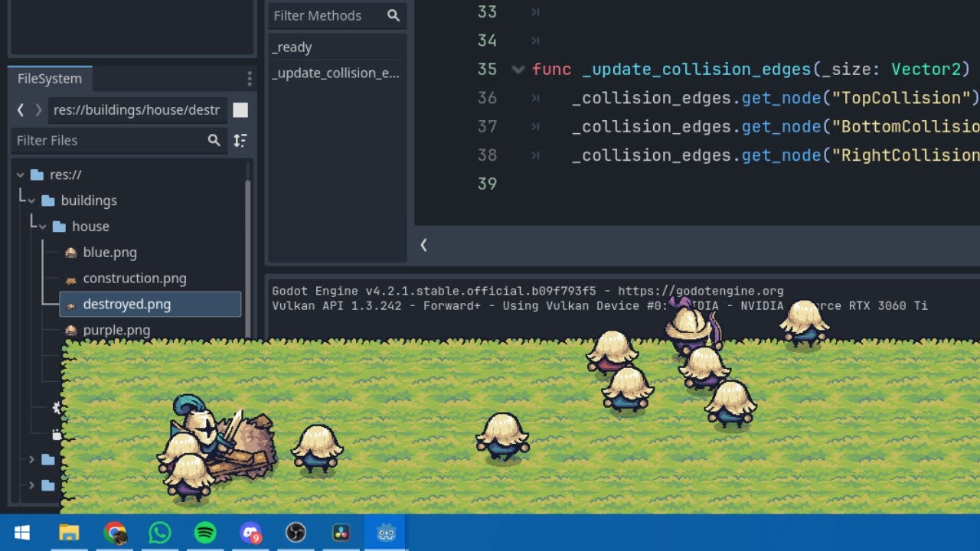Image resolution: width=980 pixels, height=551 pixels.
Task: Switch to Godot from the taskbar
Action: pyautogui.click(x=386, y=533)
